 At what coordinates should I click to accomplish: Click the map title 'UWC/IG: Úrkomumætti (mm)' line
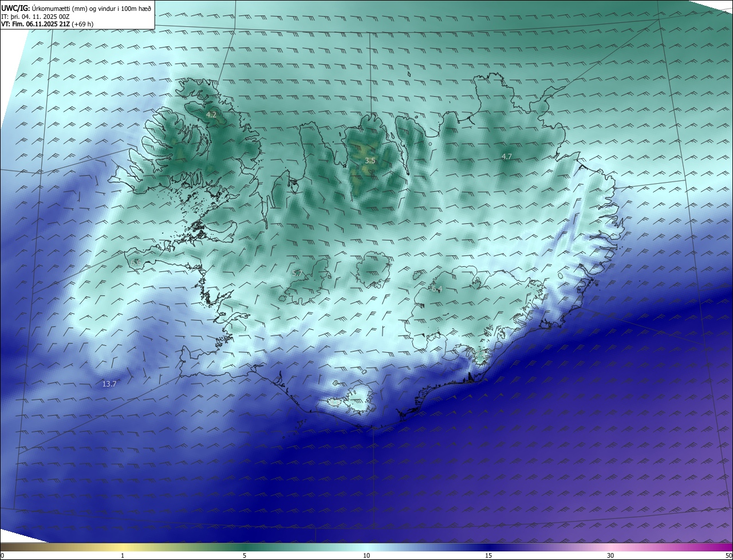click(76, 9)
